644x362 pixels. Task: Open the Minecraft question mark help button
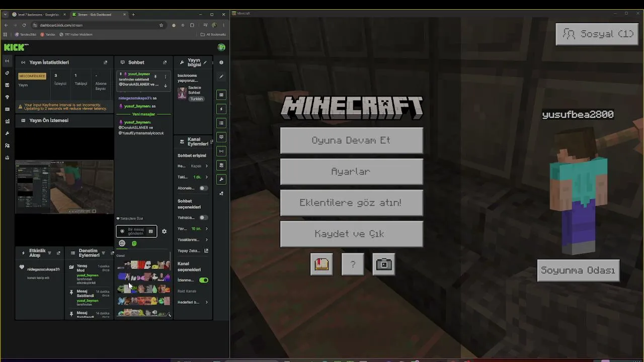pos(353,264)
